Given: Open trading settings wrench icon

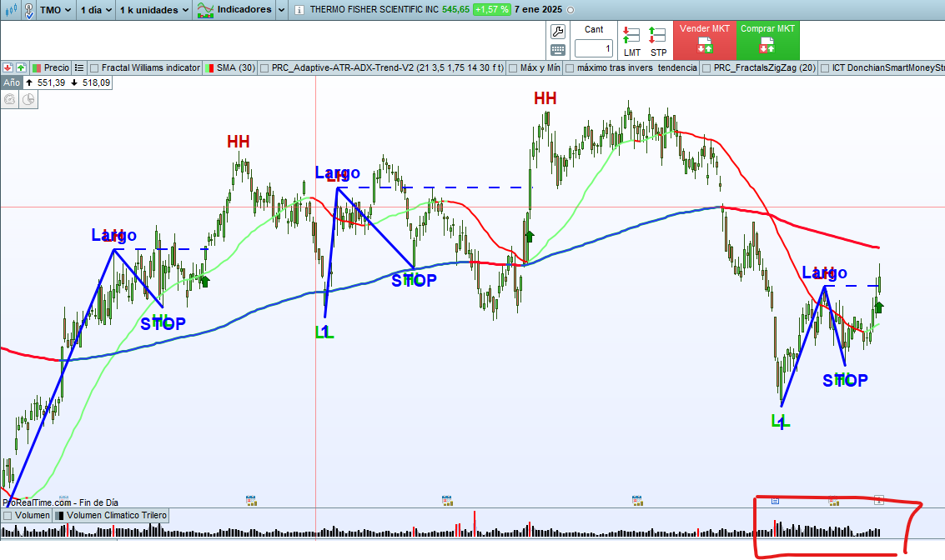Looking at the screenshot, I should (558, 32).
